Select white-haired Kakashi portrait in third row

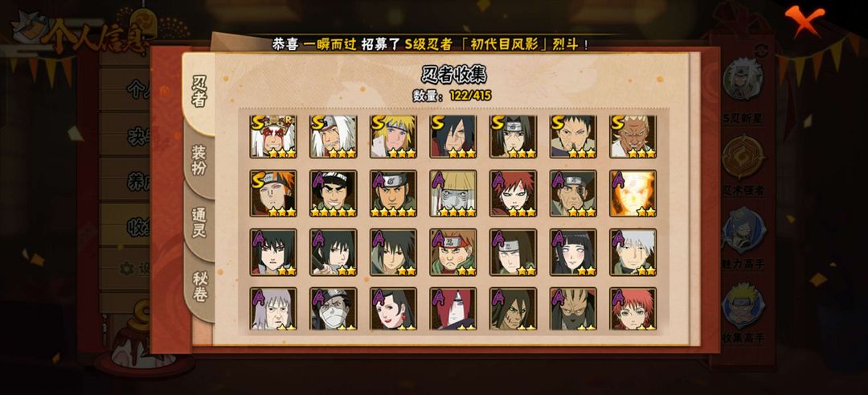pos(633,252)
